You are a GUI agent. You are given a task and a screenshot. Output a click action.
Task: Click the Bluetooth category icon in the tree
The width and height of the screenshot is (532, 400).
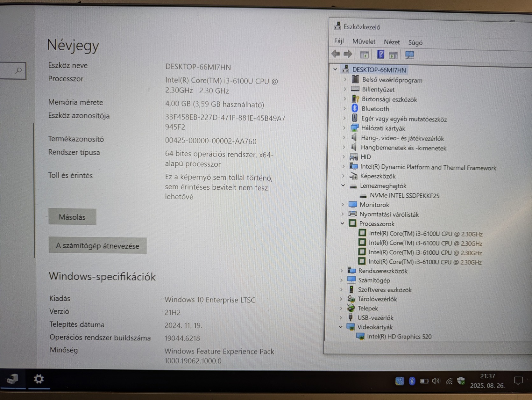355,108
